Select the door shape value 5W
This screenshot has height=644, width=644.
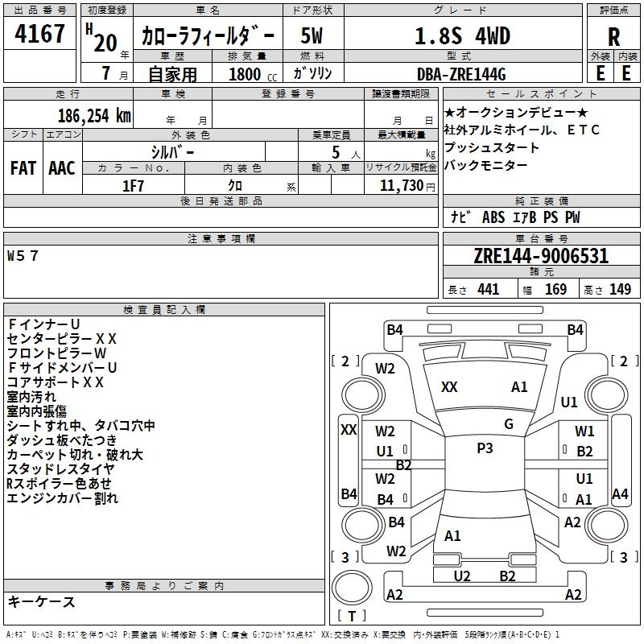[312, 35]
